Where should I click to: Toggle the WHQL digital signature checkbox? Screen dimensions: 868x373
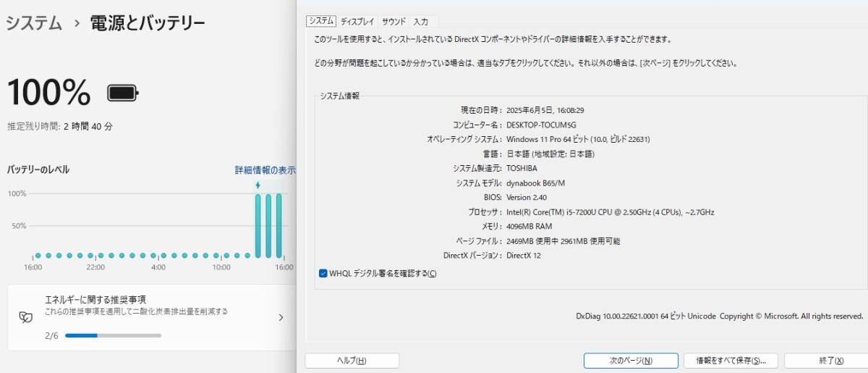click(x=323, y=273)
